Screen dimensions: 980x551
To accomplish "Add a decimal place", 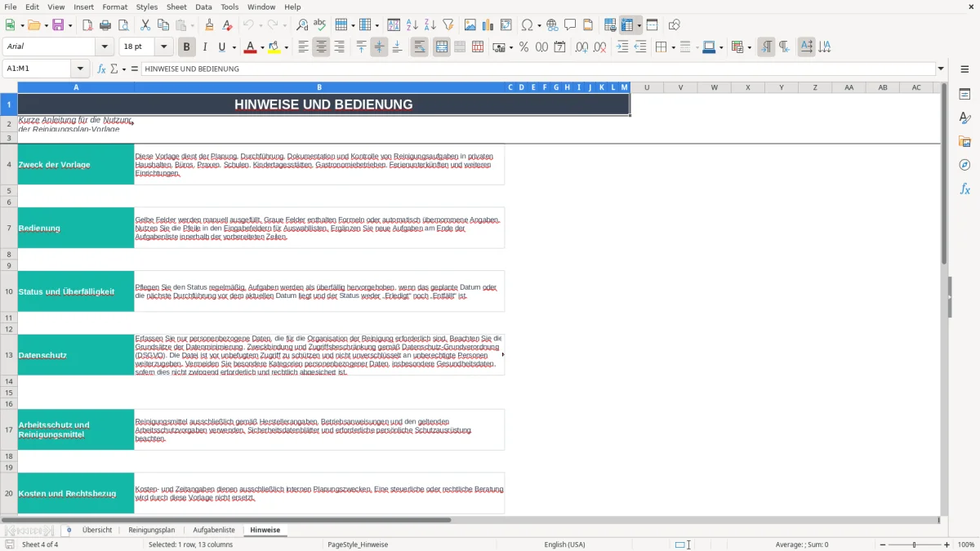I will pos(581,47).
